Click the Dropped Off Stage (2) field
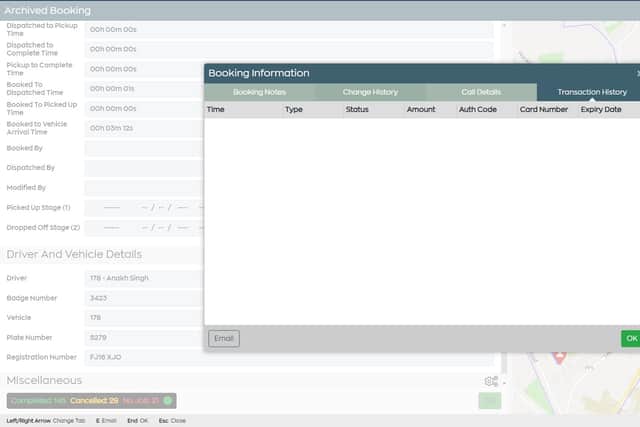The height and width of the screenshot is (427, 640). coord(144,228)
